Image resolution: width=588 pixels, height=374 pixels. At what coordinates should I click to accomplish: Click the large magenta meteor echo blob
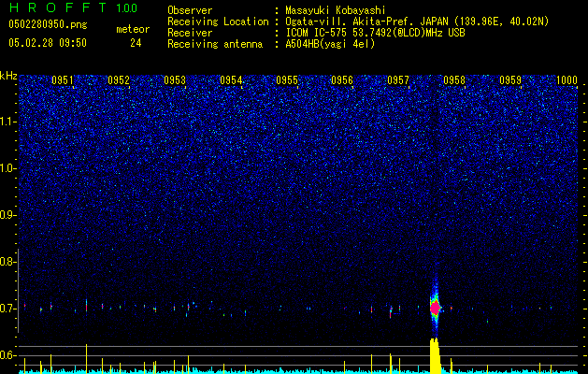[435, 308]
